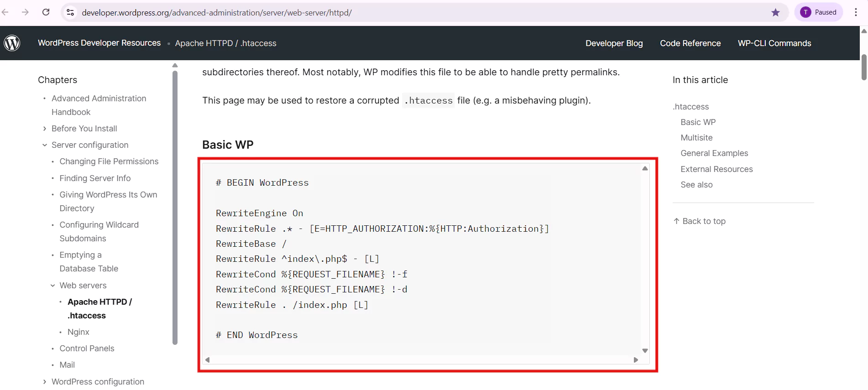Jump to the Multisite section

(x=696, y=138)
